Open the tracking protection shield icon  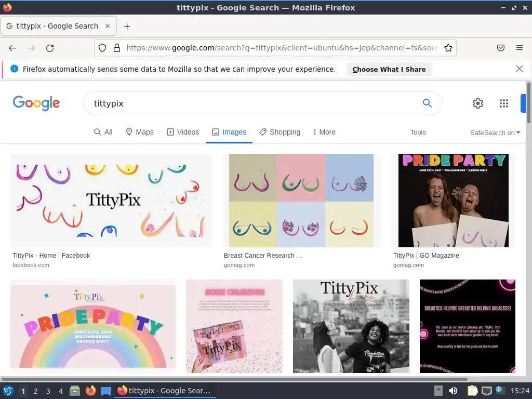(x=102, y=48)
